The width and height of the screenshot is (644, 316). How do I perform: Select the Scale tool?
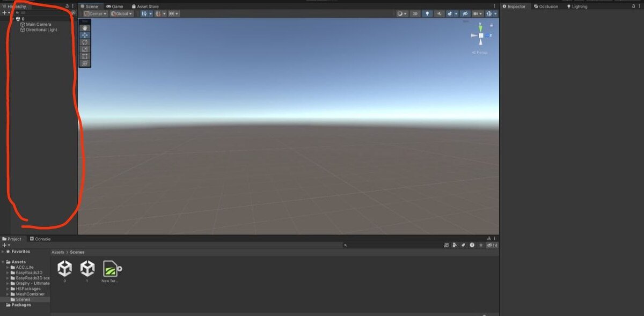85,49
